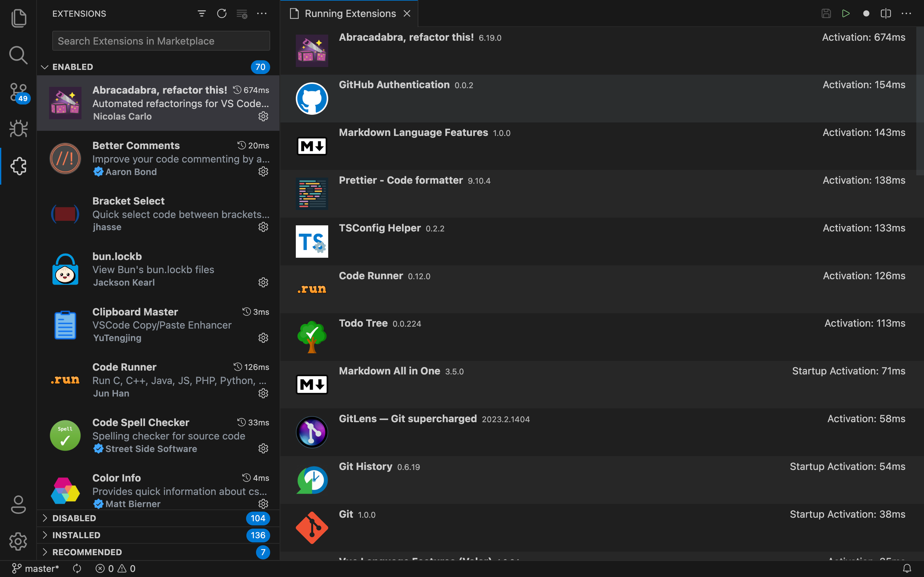This screenshot has width=924, height=577.
Task: Open the manage gear for Code Runner
Action: point(263,393)
